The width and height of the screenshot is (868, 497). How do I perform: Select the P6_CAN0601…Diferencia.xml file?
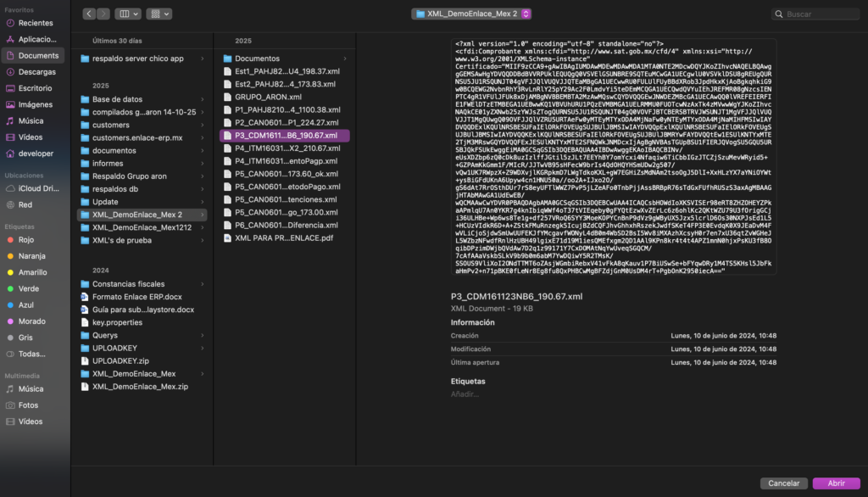[x=285, y=226]
